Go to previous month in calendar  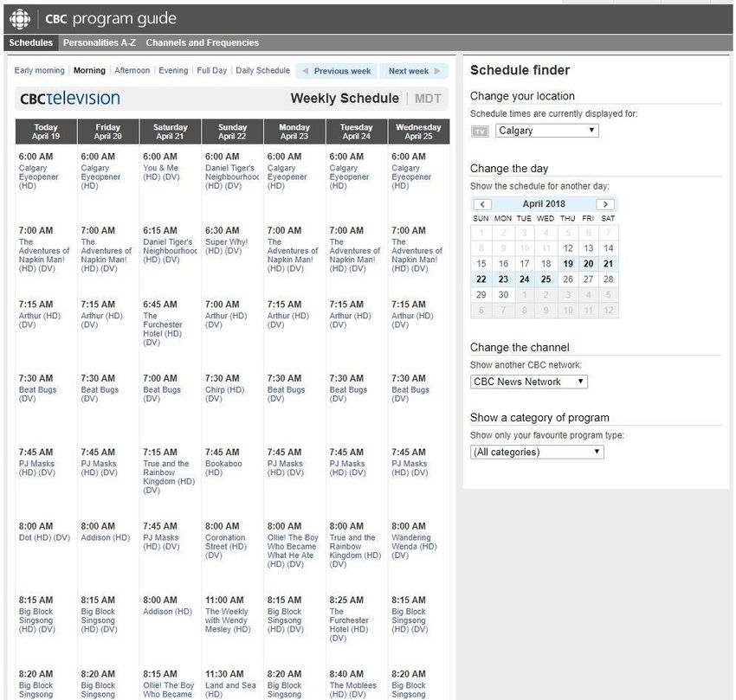482,204
